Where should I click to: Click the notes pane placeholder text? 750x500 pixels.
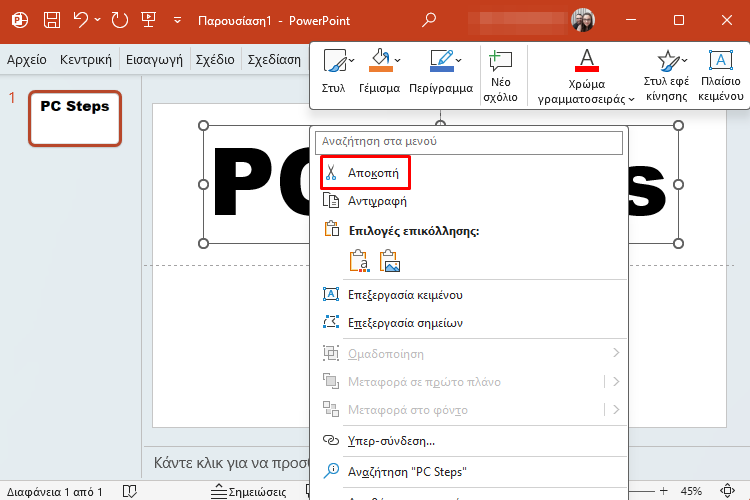232,463
